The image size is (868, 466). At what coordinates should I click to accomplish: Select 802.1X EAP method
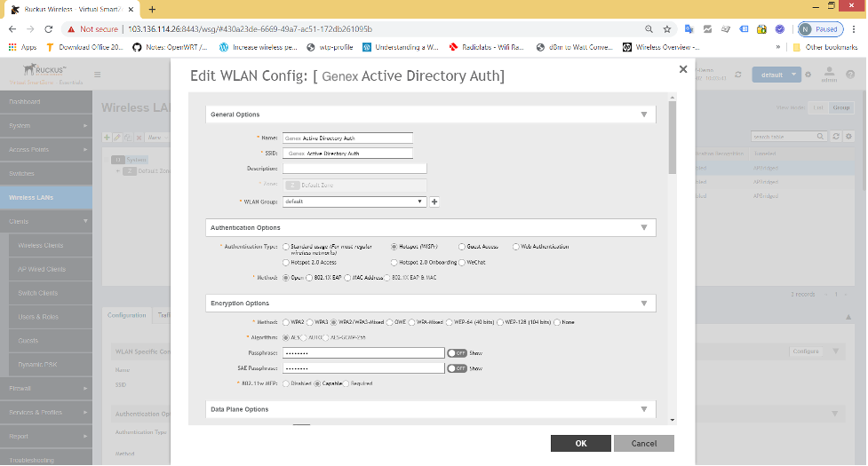309,278
